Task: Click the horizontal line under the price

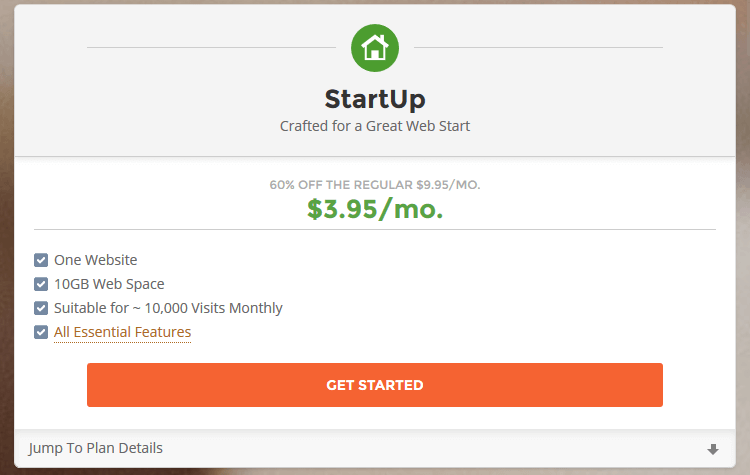Action: point(375,230)
